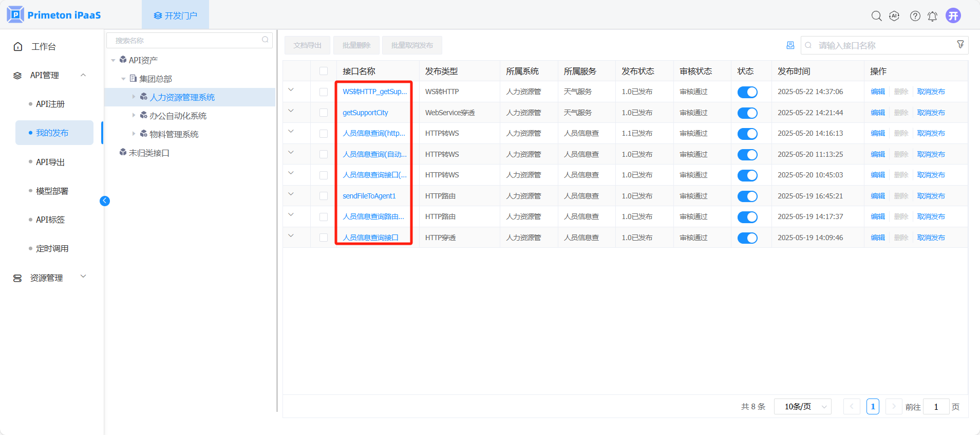Click 取消发布 for the sendFileToAgent1 row
Screen dimensions: 980x435
[x=931, y=196]
